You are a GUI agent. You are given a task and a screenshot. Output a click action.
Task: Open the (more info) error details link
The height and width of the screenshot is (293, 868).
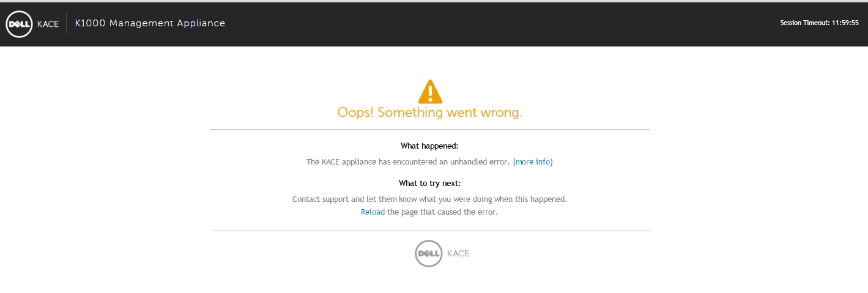coord(533,162)
